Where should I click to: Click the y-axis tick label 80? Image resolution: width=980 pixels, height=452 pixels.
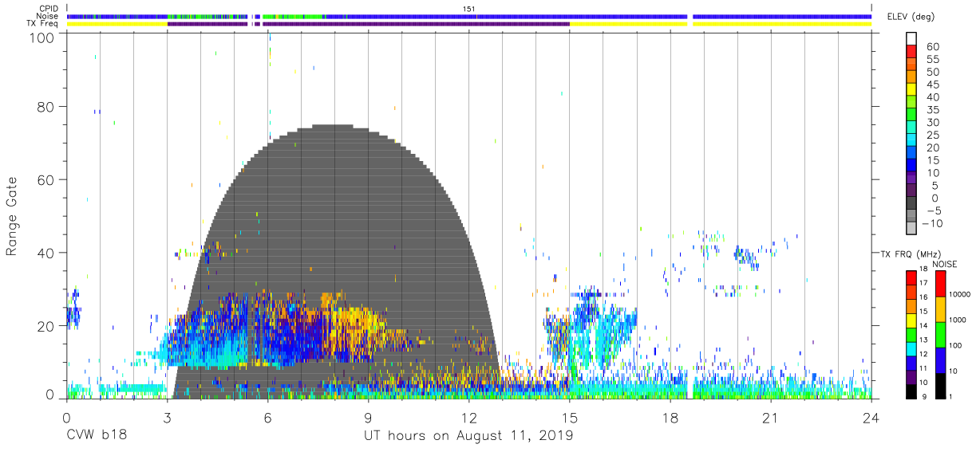click(47, 106)
